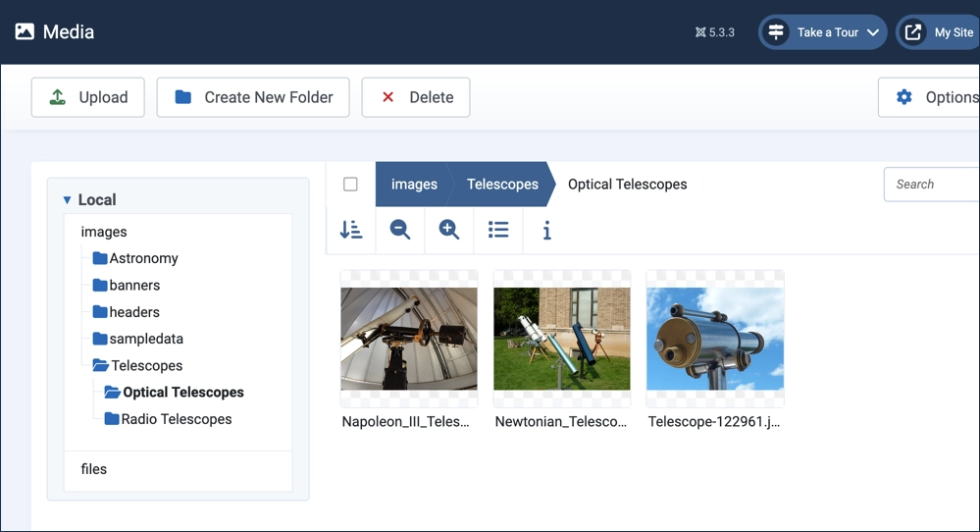Select the Newtonian telescope thumbnail
980x532 pixels.
click(x=562, y=339)
